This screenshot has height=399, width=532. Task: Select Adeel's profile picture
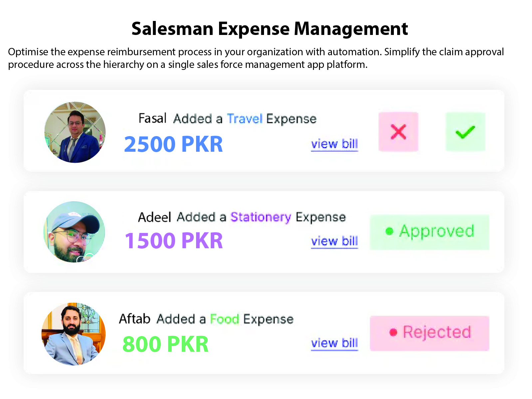[x=74, y=232]
